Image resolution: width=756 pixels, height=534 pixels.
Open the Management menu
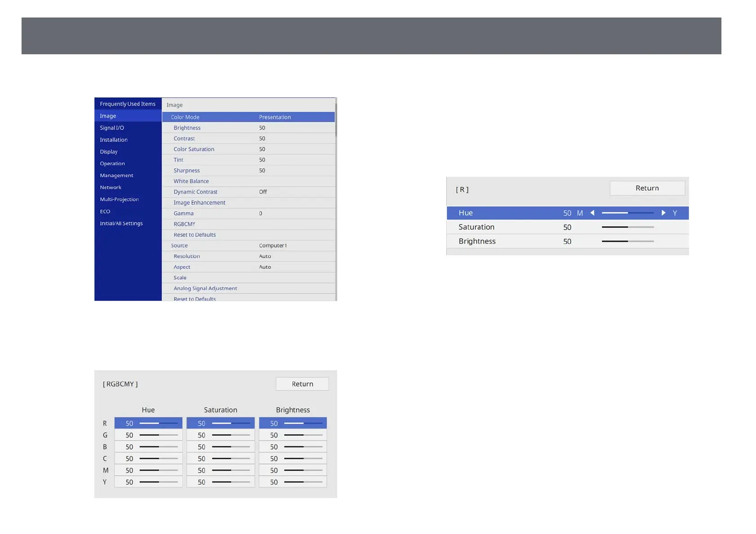coord(128,175)
